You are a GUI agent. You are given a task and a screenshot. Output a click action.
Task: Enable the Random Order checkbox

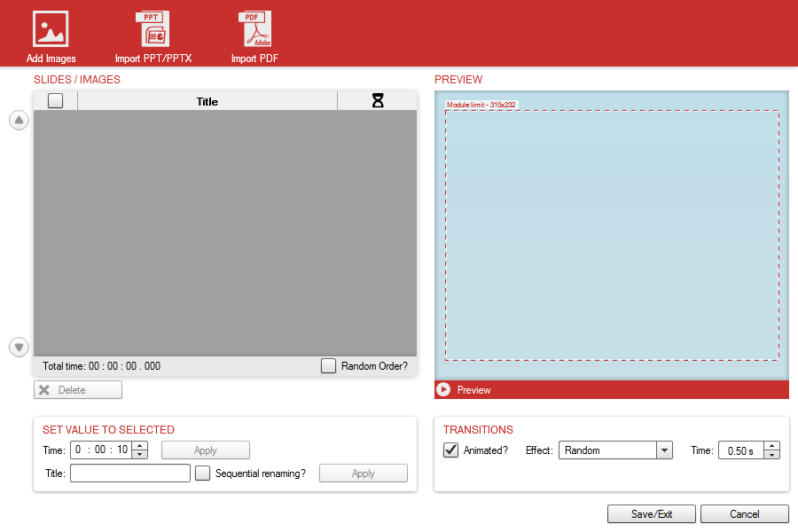[328, 366]
